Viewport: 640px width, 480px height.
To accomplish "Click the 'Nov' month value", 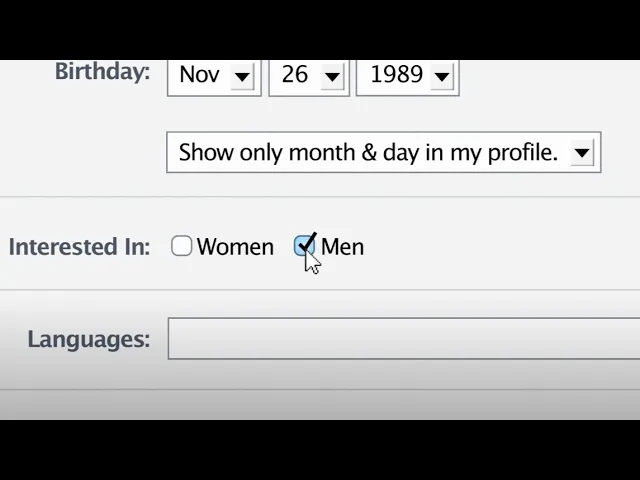I will click(x=199, y=74).
